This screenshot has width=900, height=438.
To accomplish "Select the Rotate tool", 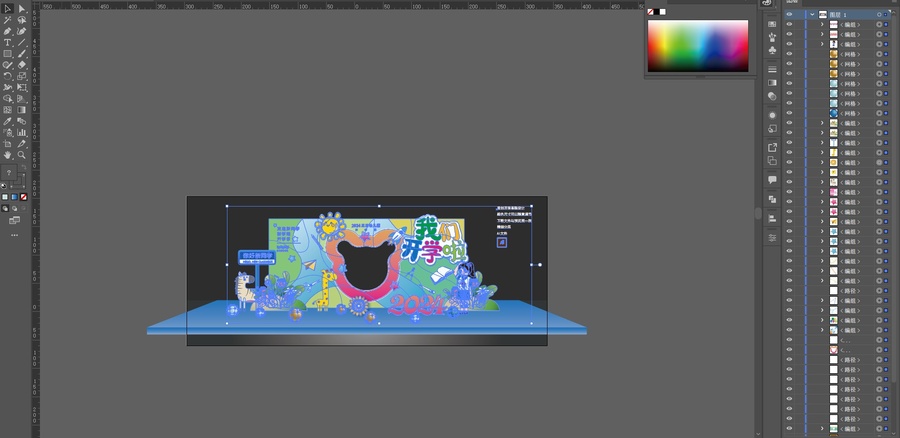I will click(x=7, y=76).
